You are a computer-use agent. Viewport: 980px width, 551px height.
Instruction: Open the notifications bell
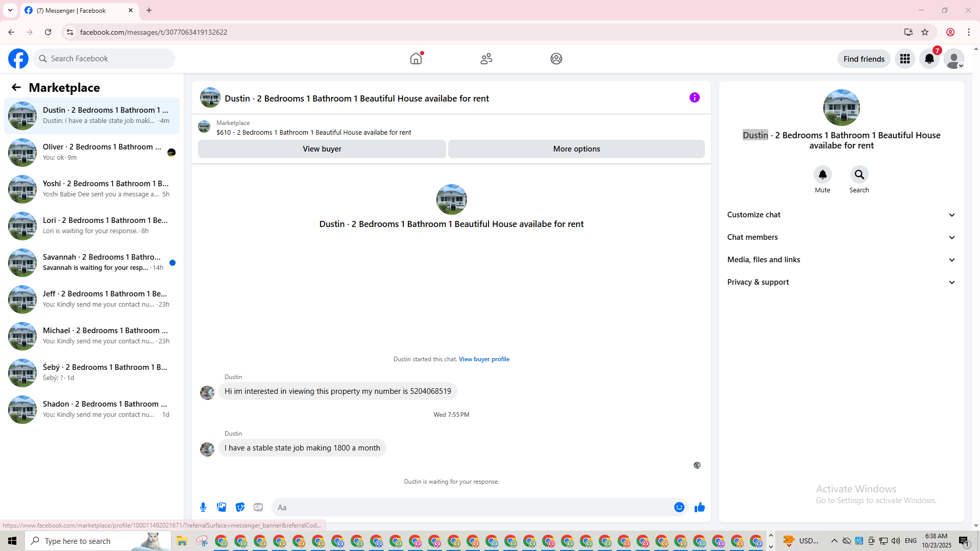click(929, 59)
